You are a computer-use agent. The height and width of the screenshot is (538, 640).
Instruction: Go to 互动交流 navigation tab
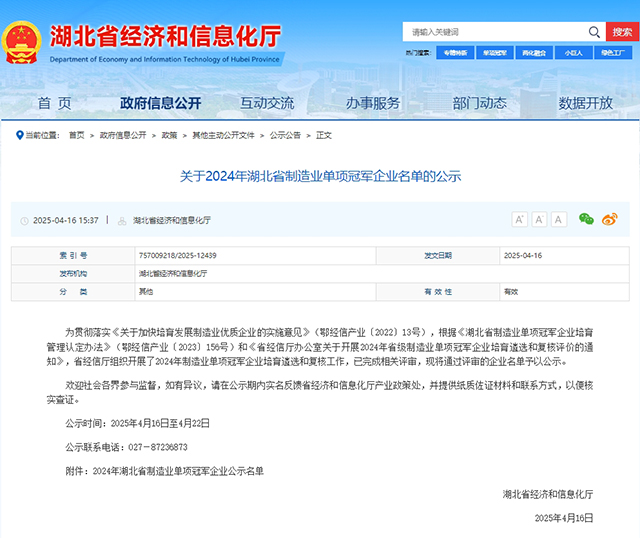pyautogui.click(x=267, y=103)
